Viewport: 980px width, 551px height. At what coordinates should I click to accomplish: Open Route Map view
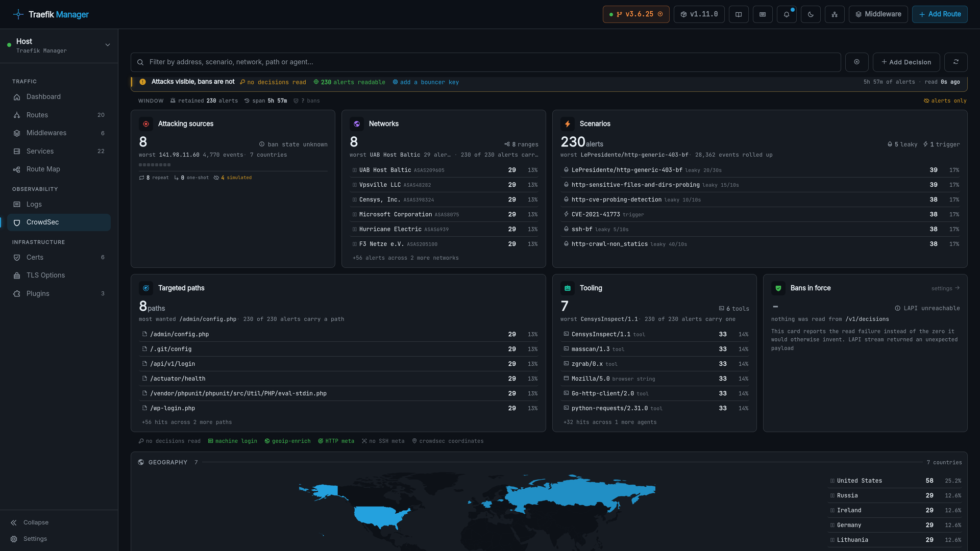tap(59, 169)
